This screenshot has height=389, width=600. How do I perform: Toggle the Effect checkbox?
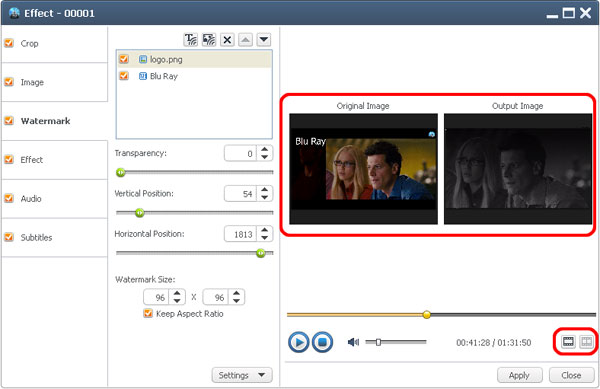(x=9, y=159)
